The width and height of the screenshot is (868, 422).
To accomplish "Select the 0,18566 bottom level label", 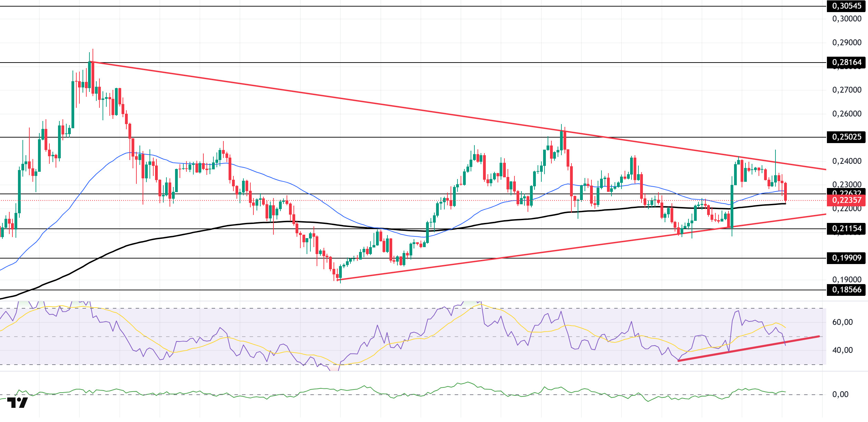I will [846, 290].
